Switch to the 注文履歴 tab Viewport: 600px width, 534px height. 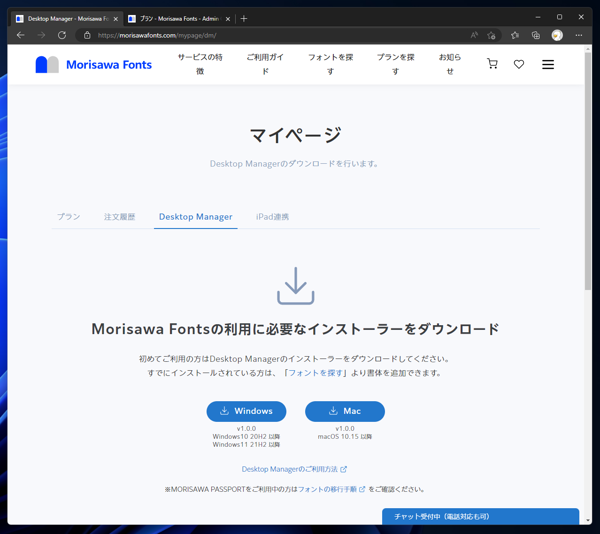[x=119, y=217]
